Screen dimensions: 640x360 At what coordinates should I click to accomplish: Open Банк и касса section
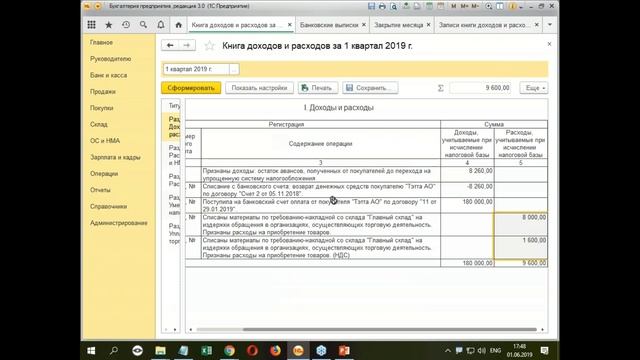109,75
